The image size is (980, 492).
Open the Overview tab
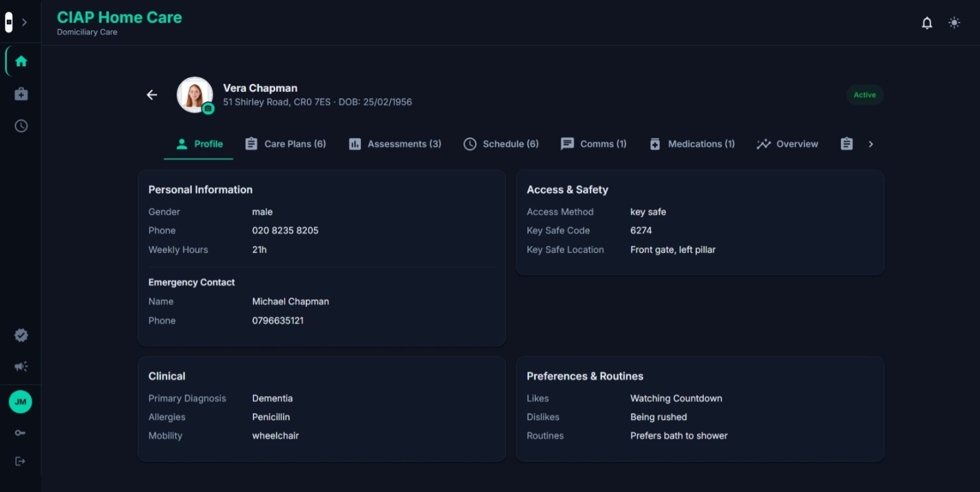787,144
